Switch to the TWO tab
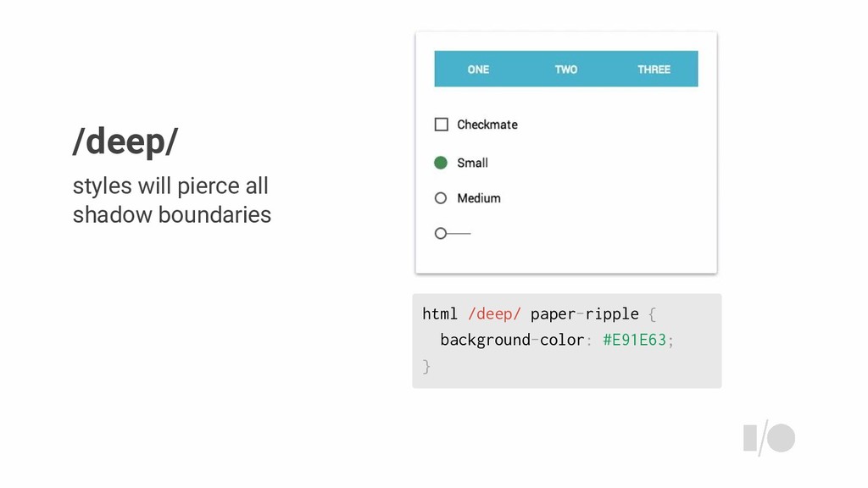The height and width of the screenshot is (488, 868). click(565, 69)
